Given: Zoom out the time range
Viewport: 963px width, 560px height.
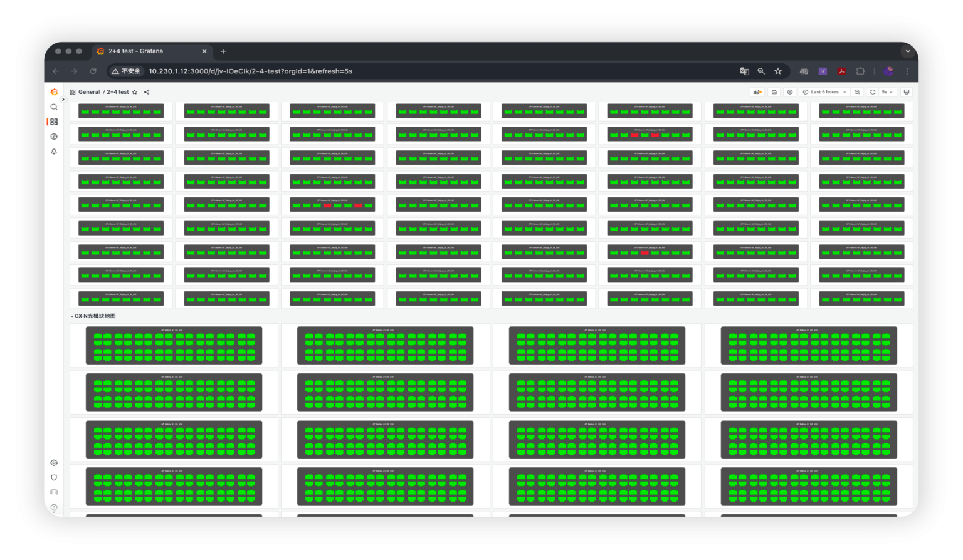Looking at the screenshot, I should 857,92.
